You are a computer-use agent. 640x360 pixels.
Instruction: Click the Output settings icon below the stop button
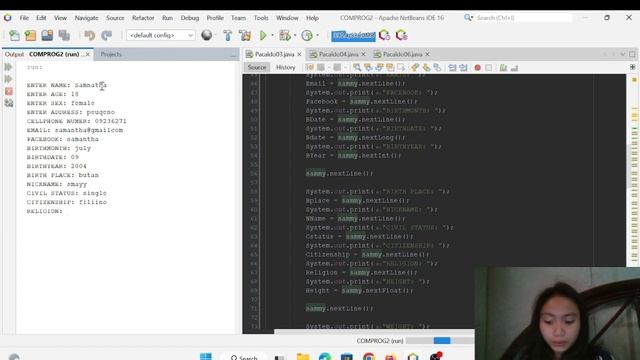9,103
